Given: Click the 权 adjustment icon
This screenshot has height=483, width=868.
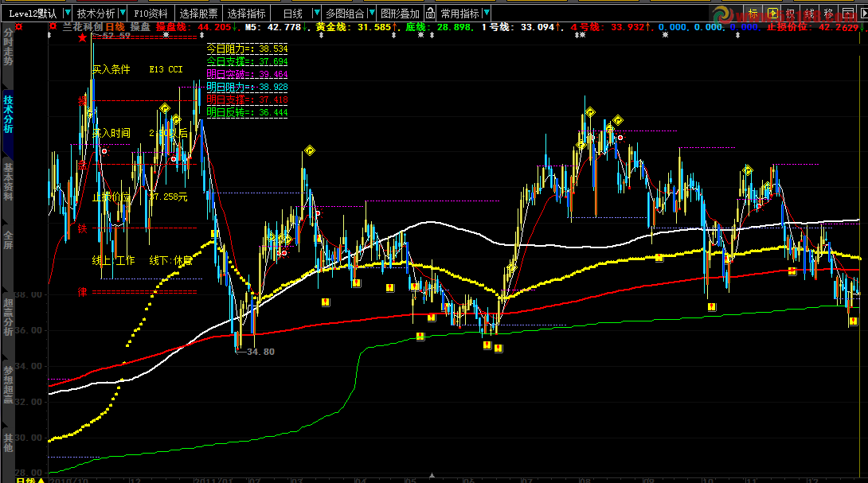Looking at the screenshot, I should click(x=791, y=14).
